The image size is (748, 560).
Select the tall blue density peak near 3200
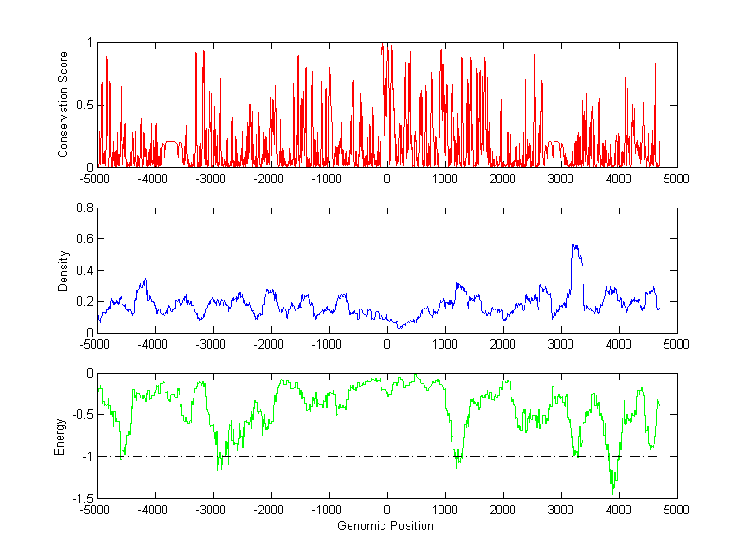[x=575, y=247]
